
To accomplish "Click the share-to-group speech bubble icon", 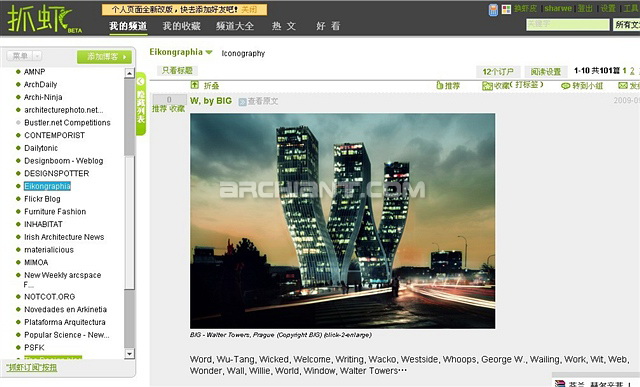I will pyautogui.click(x=565, y=86).
